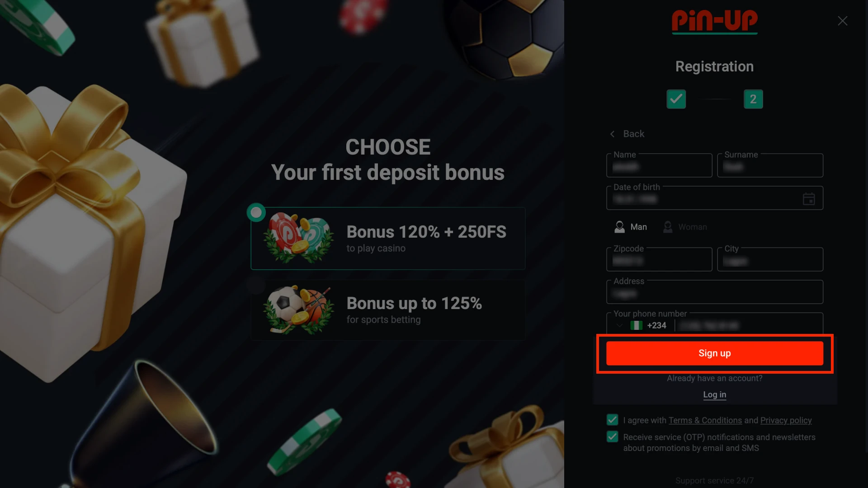Open the date of birth calendar icon
This screenshot has width=868, height=488.
(x=809, y=199)
